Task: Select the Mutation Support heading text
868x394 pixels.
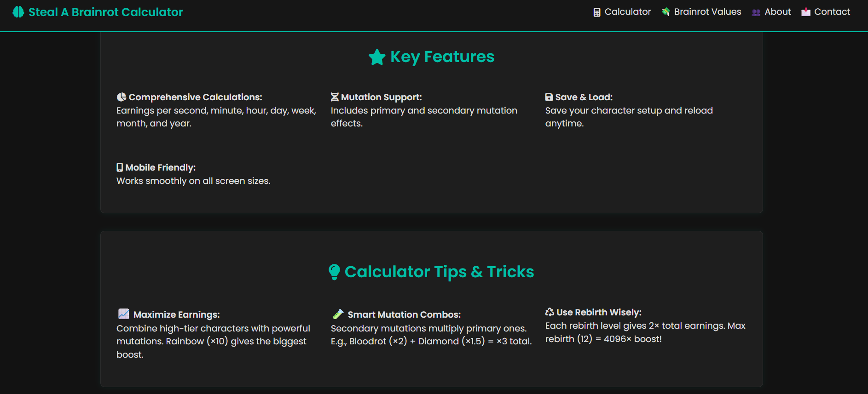Action: [x=382, y=97]
